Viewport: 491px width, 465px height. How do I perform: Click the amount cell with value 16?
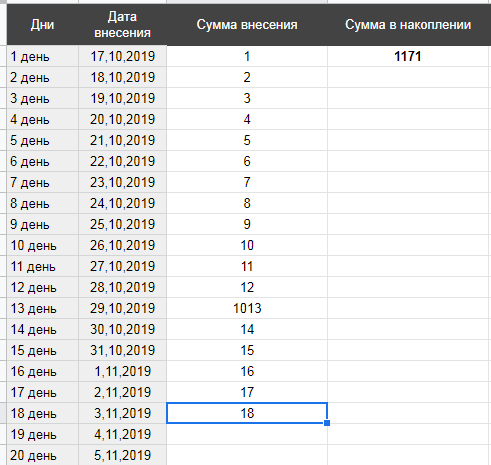pyautogui.click(x=247, y=371)
